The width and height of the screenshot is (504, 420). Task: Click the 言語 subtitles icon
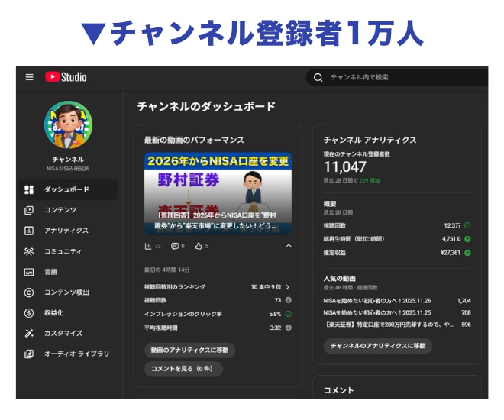point(29,272)
